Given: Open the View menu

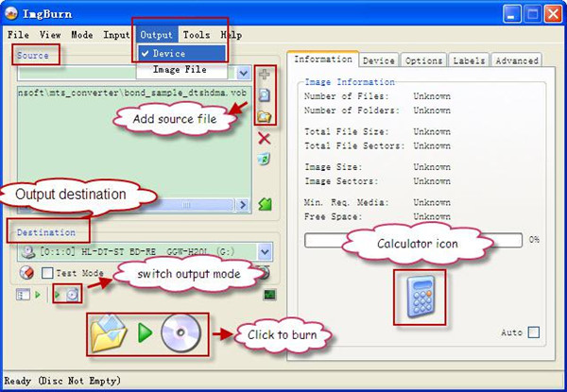Looking at the screenshot, I should click(x=50, y=35).
